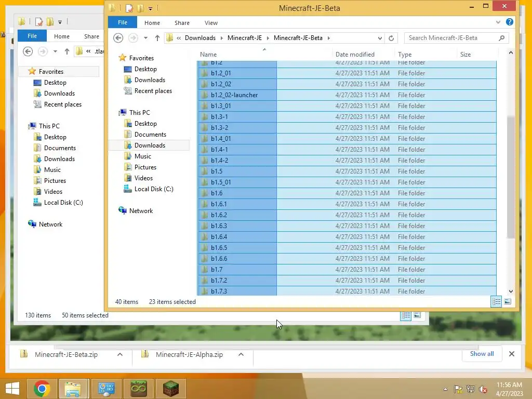
Task: Open Control Panel taskbar icon
Action: [x=106, y=389]
